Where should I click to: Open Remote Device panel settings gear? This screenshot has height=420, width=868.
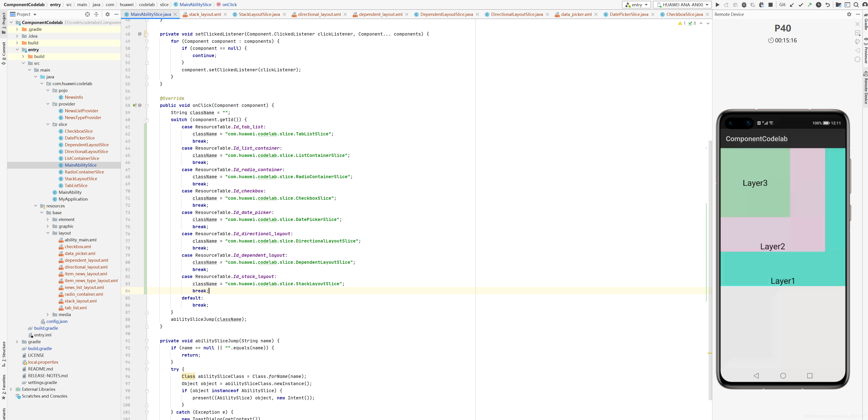[x=849, y=14]
